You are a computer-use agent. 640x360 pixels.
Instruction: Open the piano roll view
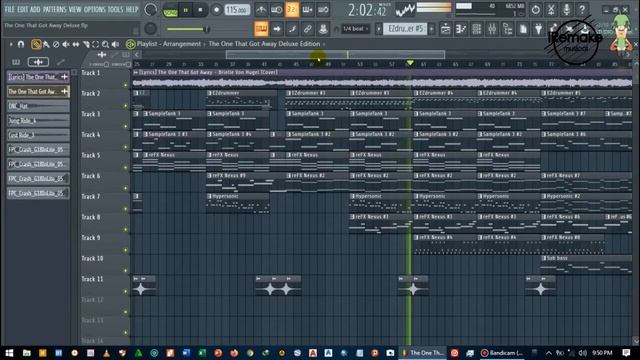coord(461,29)
